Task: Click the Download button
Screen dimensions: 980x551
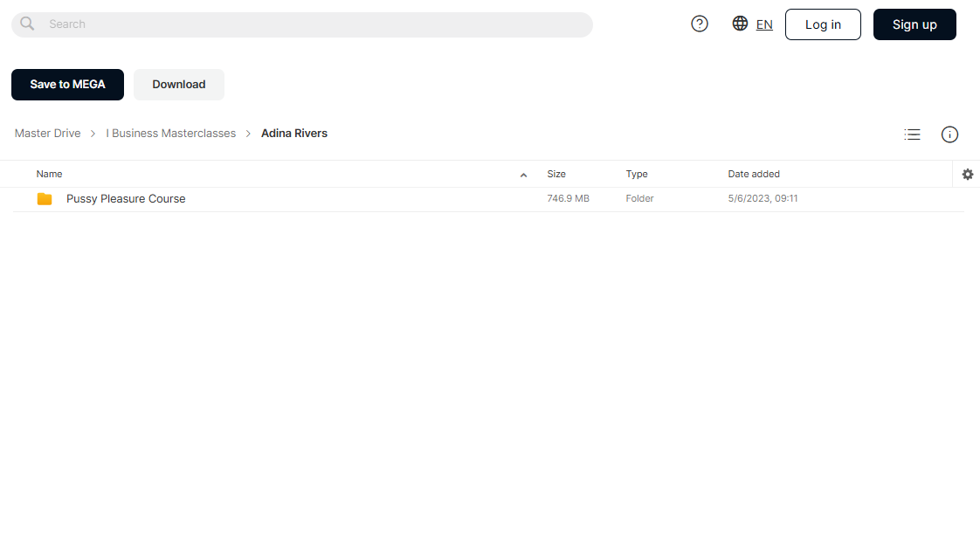Action: [179, 85]
